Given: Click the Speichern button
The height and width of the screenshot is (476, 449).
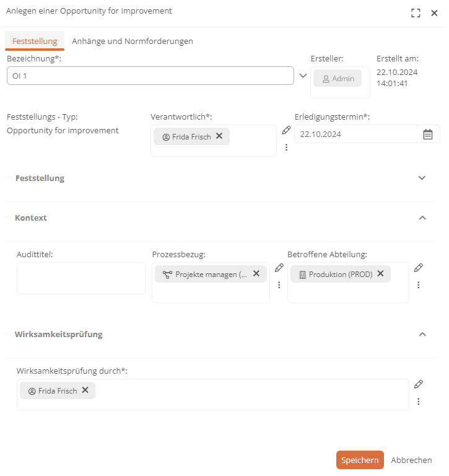Looking at the screenshot, I should [x=360, y=460].
